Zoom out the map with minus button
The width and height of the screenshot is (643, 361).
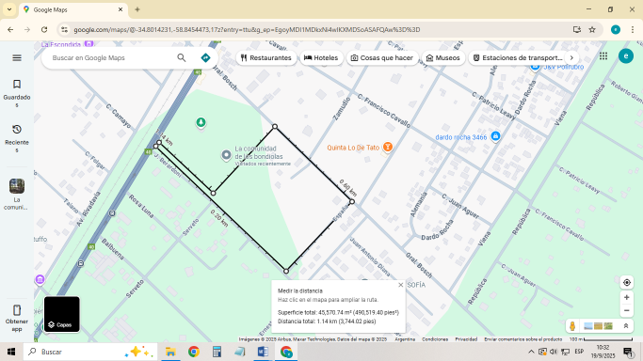tap(627, 311)
